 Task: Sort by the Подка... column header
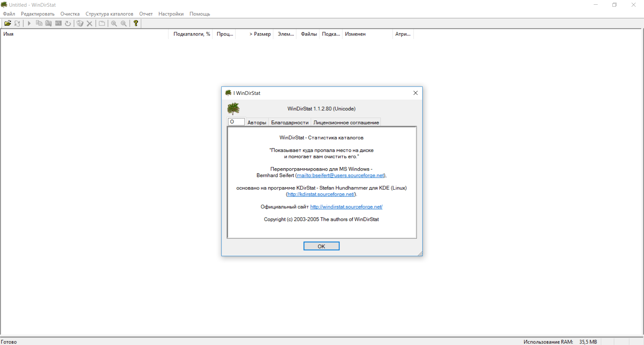coord(331,34)
